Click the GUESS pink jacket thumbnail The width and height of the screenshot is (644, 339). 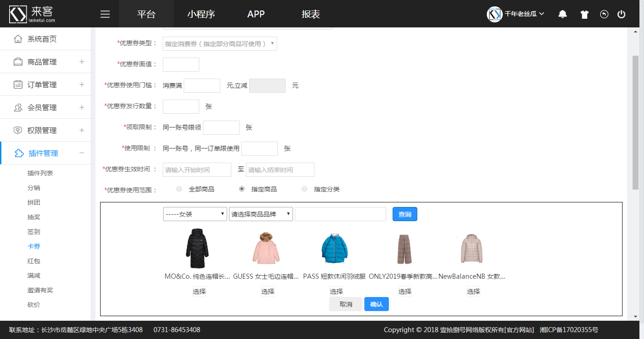(266, 248)
